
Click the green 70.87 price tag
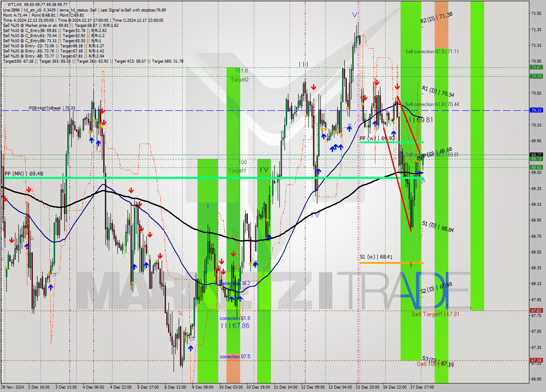(x=536, y=67)
